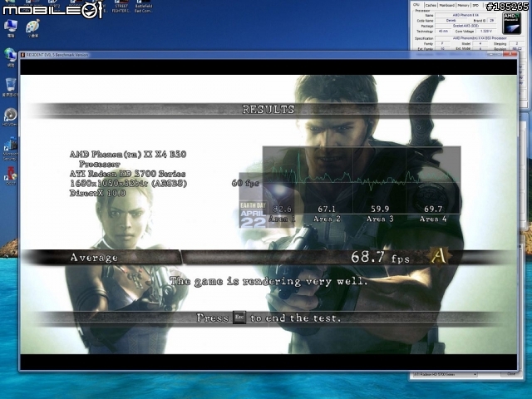Screen dimensions: 532x399
Task: Click the Area 2 label
Action: tap(327, 219)
